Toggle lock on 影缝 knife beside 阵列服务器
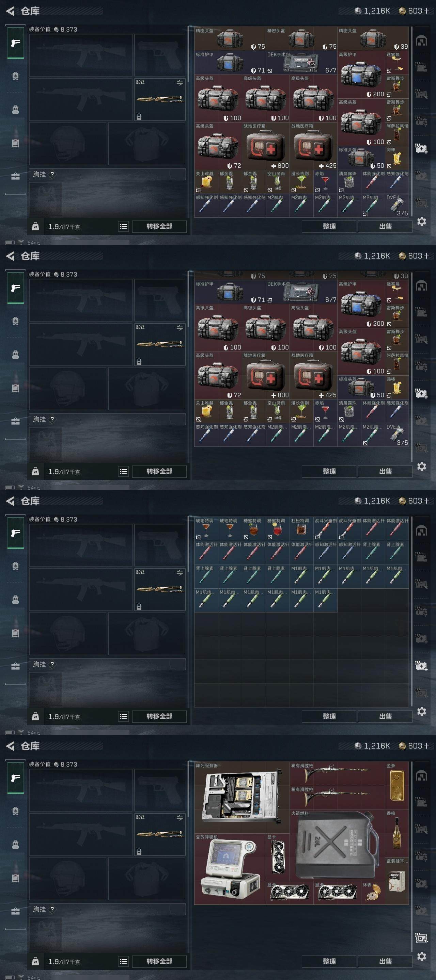Screen dimensions: 436x980 (139, 851)
